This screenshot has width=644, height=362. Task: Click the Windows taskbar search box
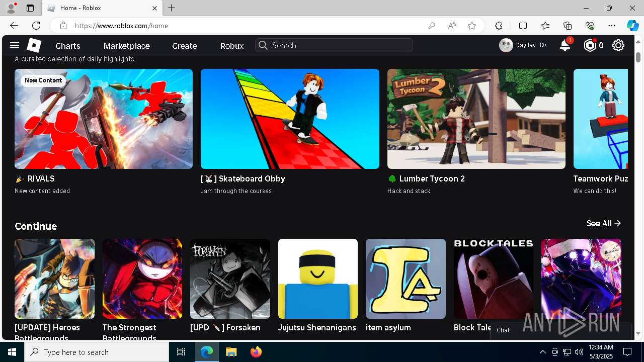coord(97,352)
